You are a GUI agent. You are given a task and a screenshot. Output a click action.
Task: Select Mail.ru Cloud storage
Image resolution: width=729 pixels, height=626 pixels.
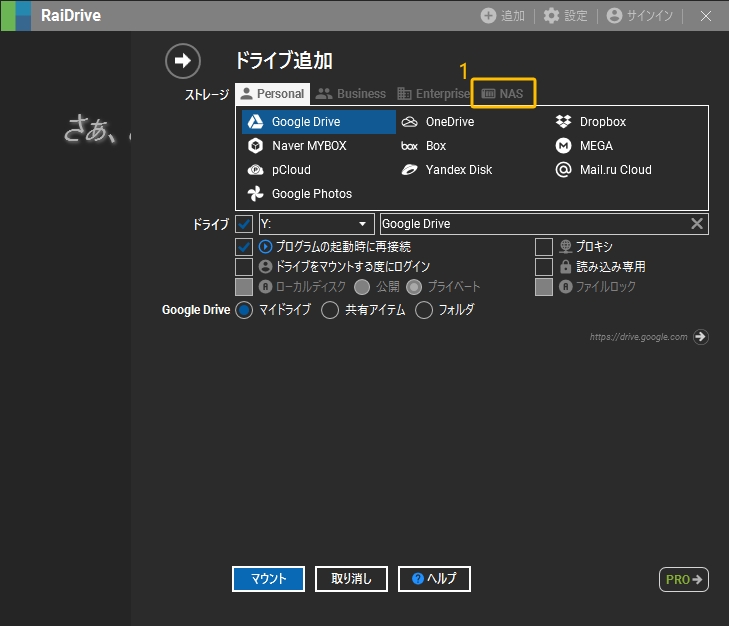(x=564, y=170)
